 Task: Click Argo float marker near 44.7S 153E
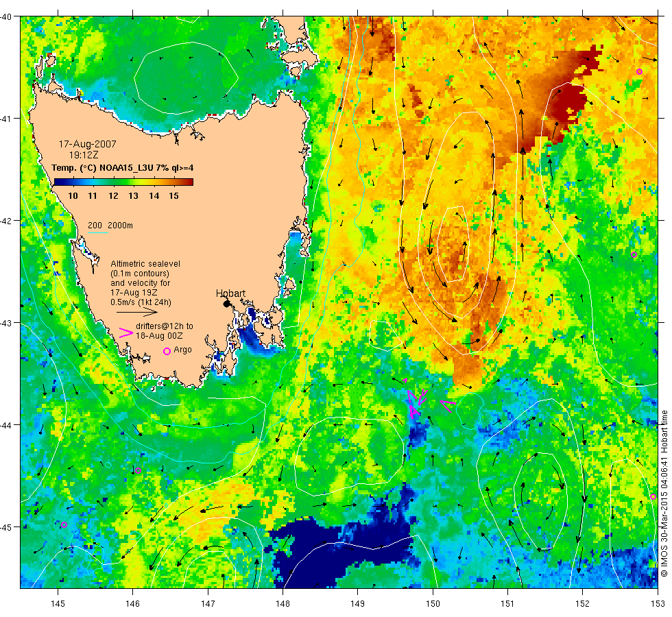pos(653,497)
